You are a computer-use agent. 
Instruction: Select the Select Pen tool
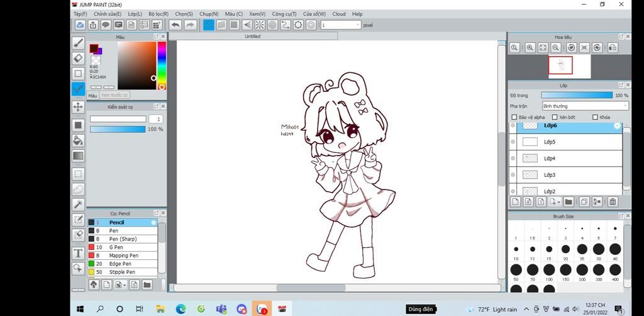(78, 220)
